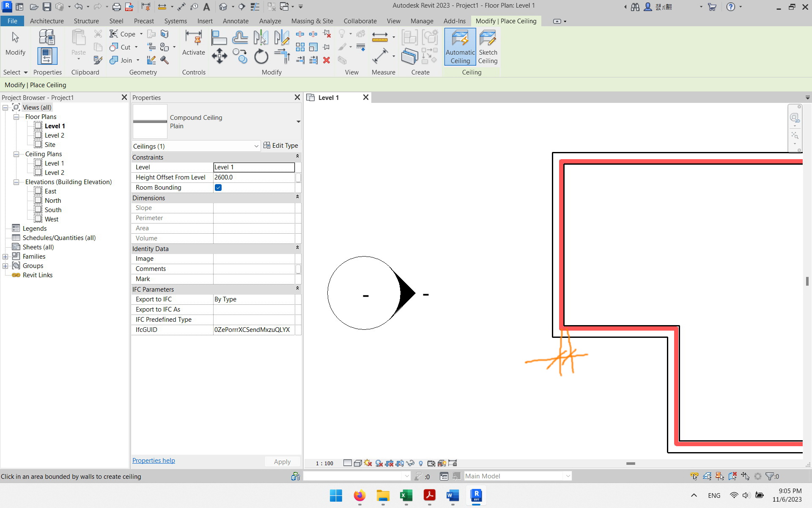Select the Sketch Ceiling tool
The width and height of the screenshot is (812, 508).
[488, 47]
